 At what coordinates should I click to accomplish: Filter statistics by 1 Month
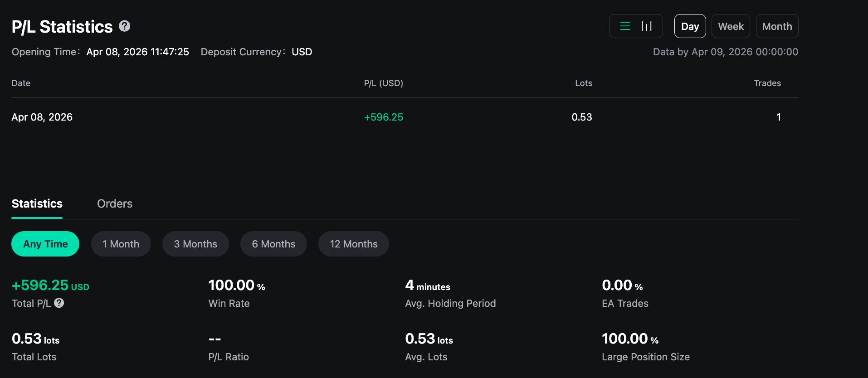point(121,244)
